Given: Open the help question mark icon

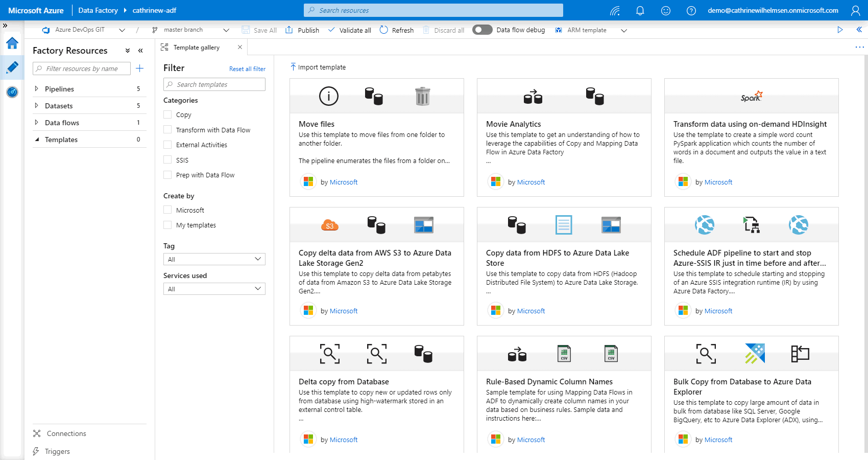Looking at the screenshot, I should click(691, 10).
